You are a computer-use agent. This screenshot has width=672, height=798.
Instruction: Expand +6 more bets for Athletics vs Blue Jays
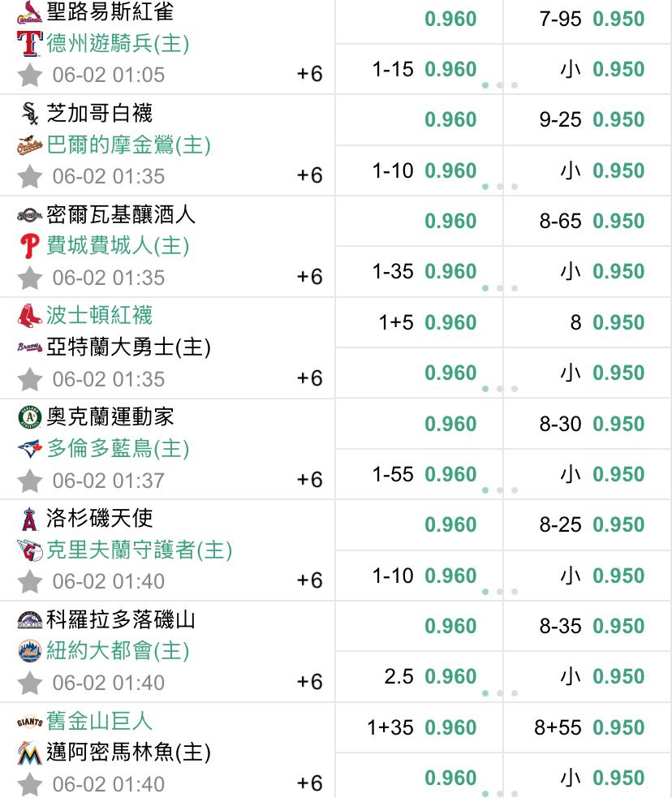(x=309, y=480)
